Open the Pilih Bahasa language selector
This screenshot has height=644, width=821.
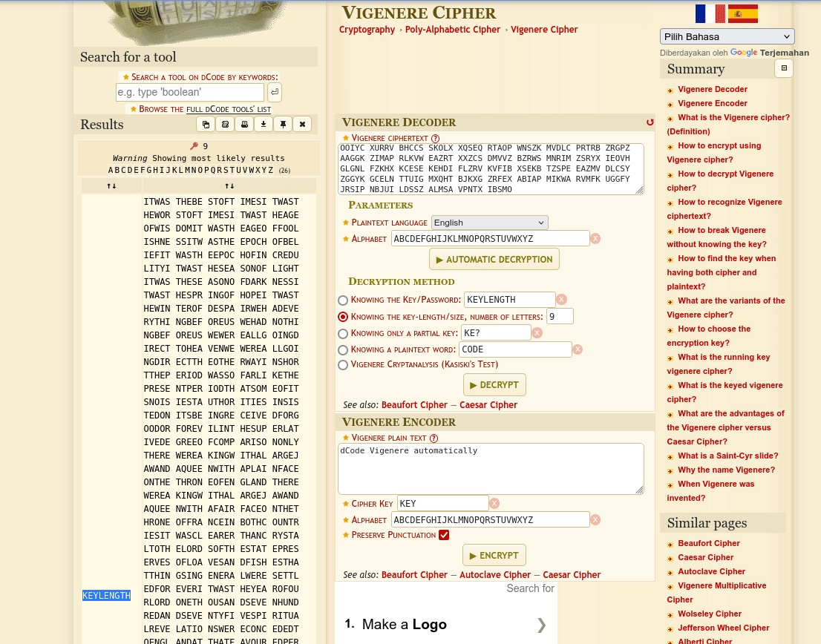[x=727, y=36]
